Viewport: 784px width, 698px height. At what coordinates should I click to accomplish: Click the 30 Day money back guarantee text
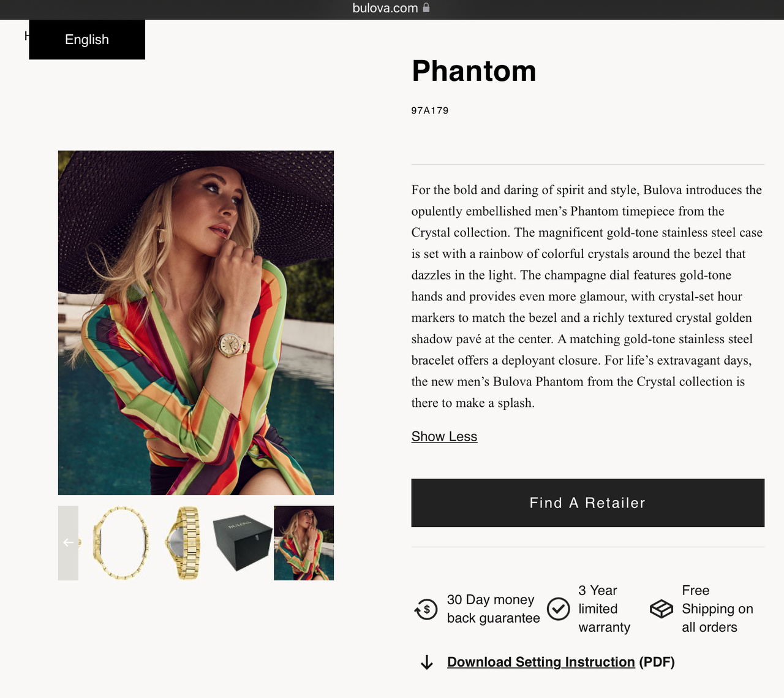pos(493,609)
